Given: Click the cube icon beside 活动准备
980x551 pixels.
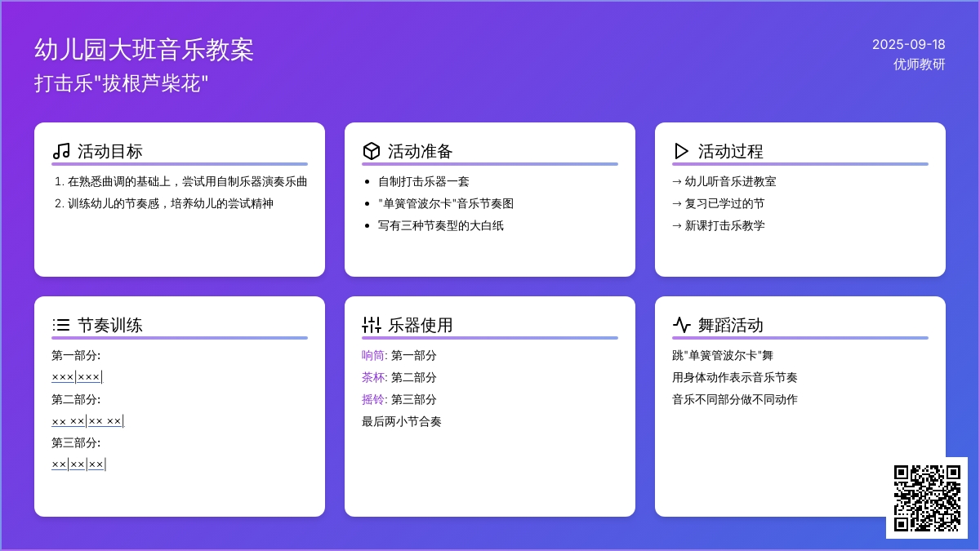Looking at the screenshot, I should tap(372, 151).
